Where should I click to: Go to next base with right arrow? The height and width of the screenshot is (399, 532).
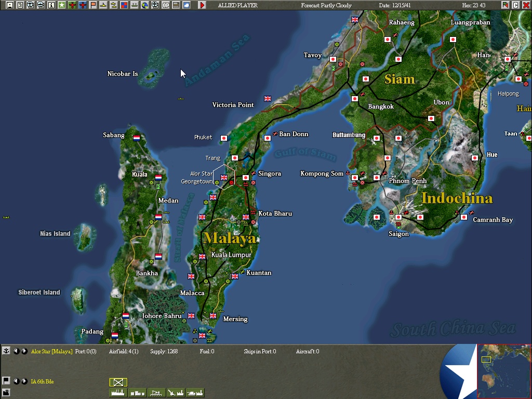pyautogui.click(x=24, y=351)
